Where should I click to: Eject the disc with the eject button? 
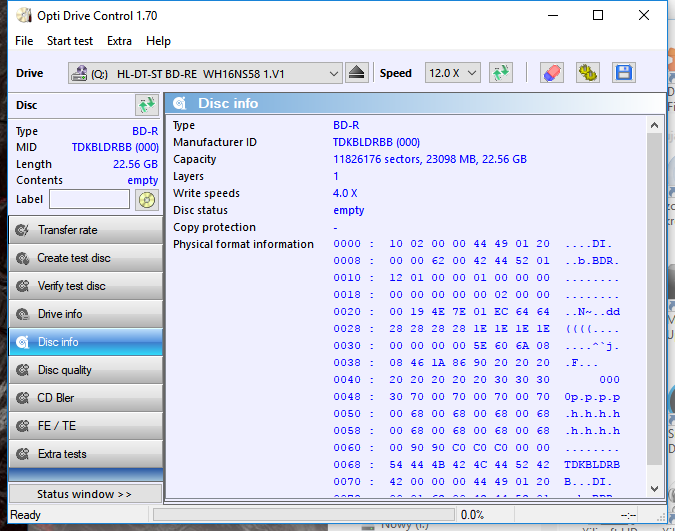(356, 73)
